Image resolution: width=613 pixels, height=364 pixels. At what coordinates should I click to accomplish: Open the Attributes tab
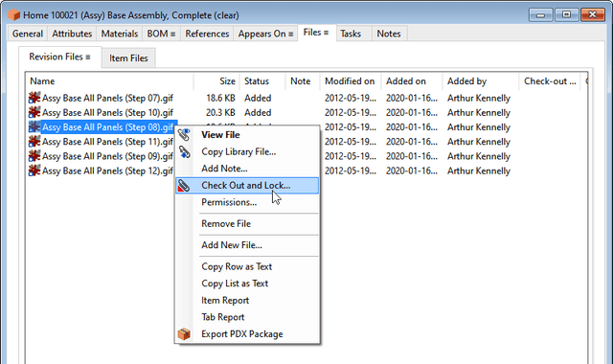pyautogui.click(x=72, y=34)
